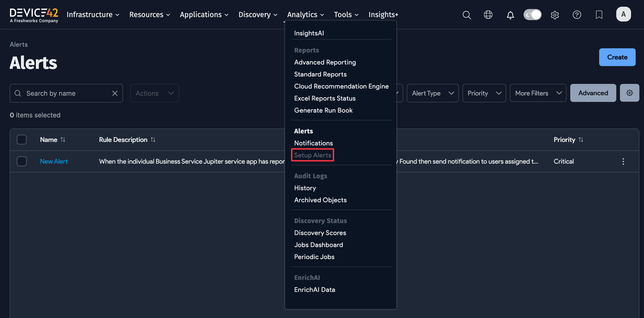Open the More Filters dropdown
This screenshot has height=318, width=644.
click(x=538, y=93)
